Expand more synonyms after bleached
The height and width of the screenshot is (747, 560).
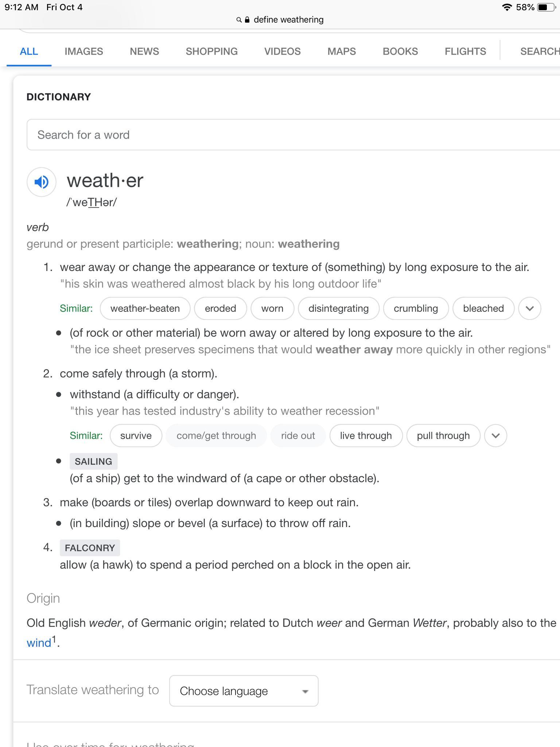530,309
